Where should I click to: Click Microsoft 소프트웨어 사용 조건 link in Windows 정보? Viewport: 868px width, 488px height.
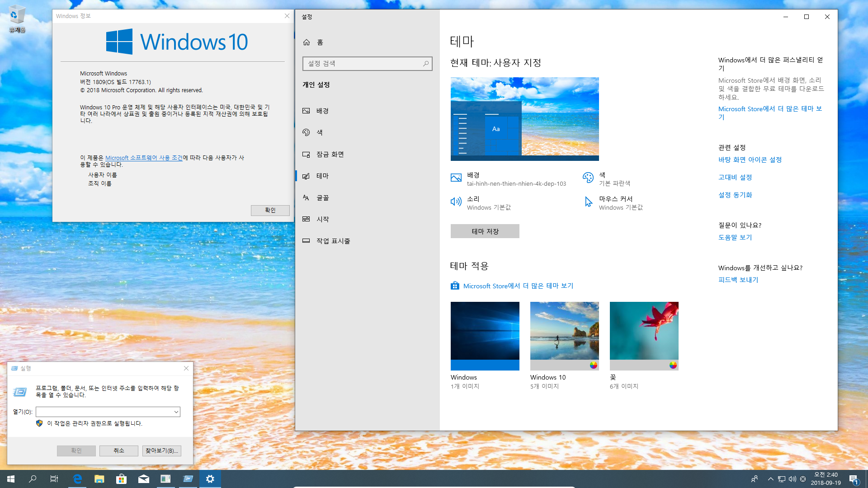pos(144,158)
